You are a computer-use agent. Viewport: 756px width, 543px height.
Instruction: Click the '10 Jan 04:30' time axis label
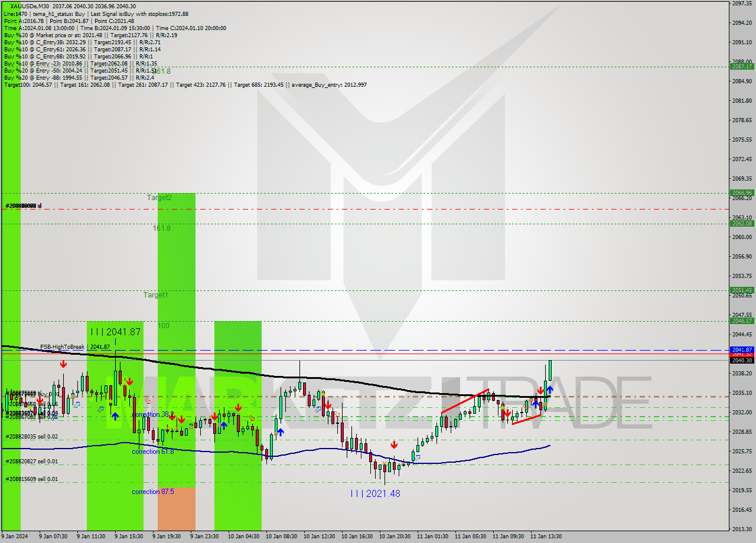click(242, 537)
